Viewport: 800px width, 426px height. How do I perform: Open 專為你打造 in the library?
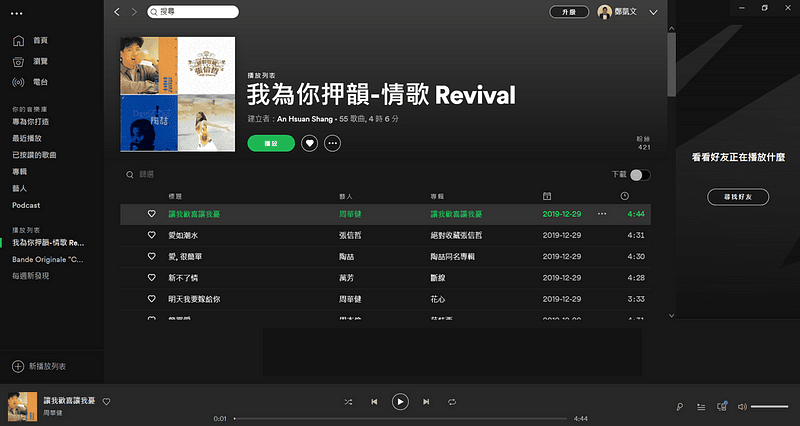pos(31,121)
